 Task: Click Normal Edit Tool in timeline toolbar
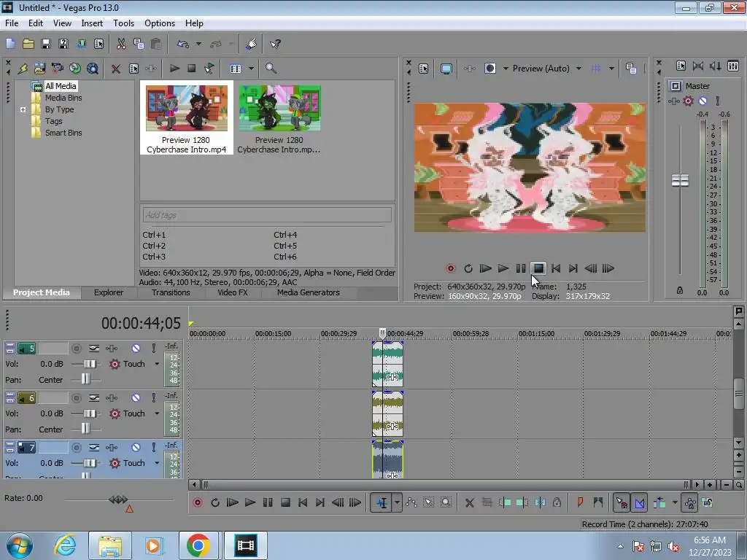pos(382,503)
